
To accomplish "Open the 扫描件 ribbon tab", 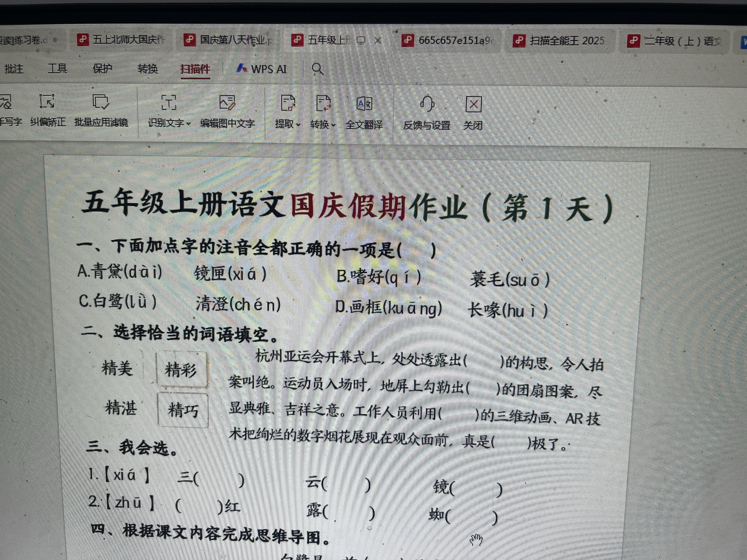I will [x=195, y=69].
